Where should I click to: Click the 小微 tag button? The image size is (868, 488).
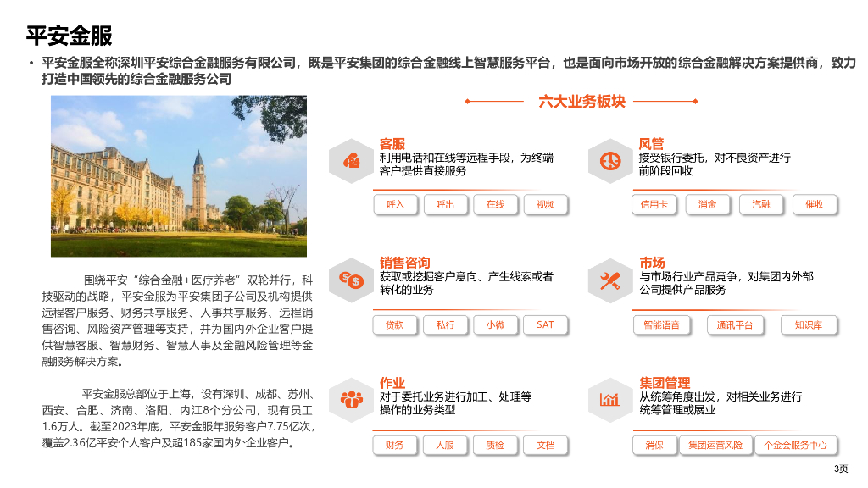click(x=495, y=325)
